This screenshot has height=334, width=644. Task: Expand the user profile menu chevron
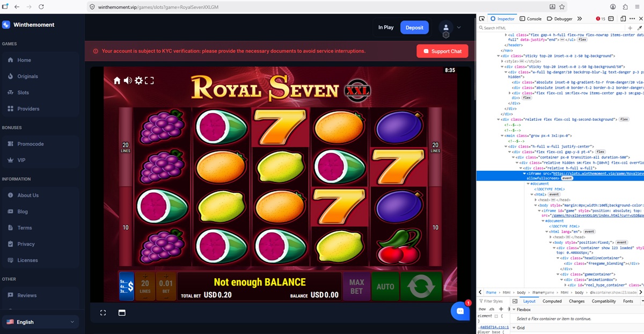[459, 27]
